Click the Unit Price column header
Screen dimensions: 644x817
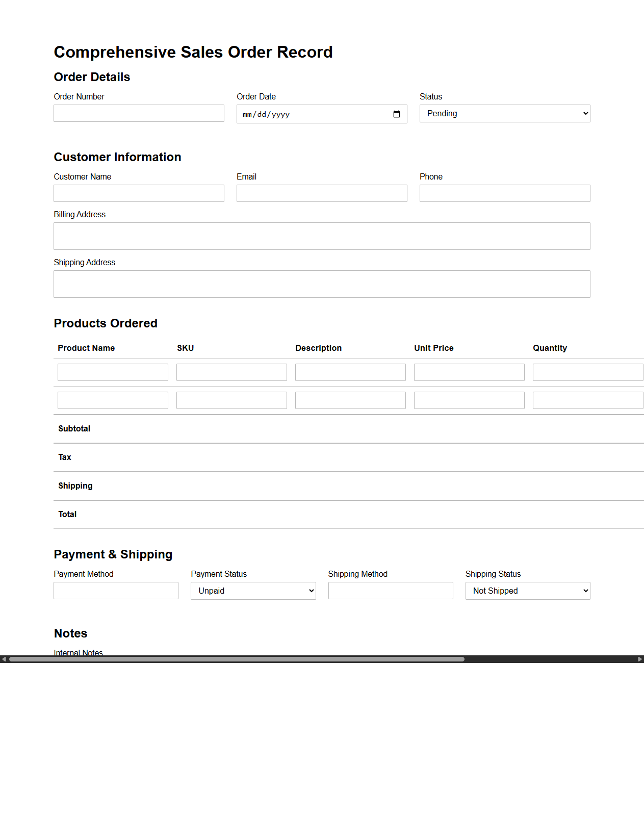pyautogui.click(x=434, y=348)
